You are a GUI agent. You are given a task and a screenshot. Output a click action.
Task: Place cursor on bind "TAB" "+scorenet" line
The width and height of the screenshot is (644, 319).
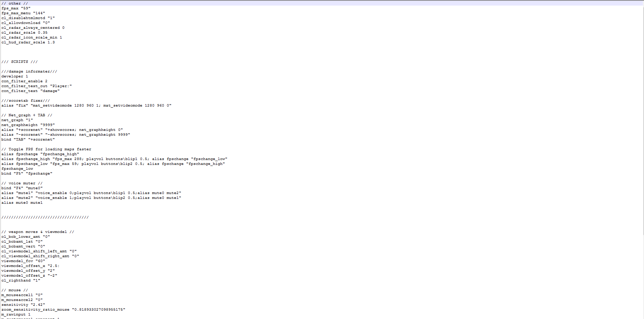[x=28, y=140]
